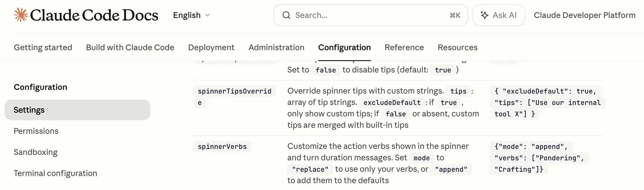
Task: Expand the language selector chevron
Action: (x=207, y=16)
